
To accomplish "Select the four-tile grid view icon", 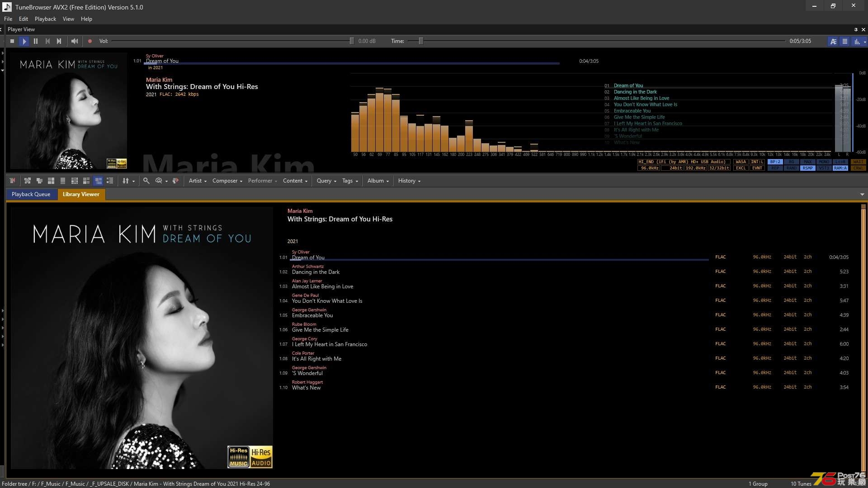I will click(x=51, y=181).
